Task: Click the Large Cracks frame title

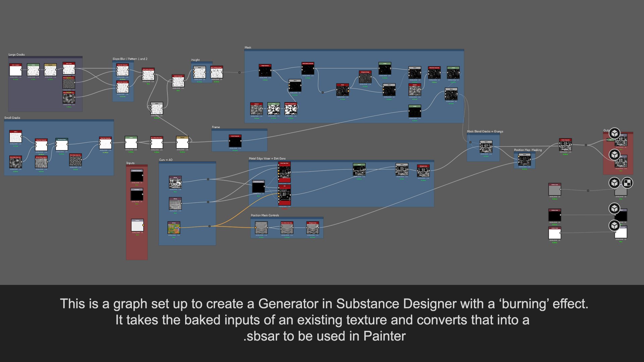Action: (16, 55)
